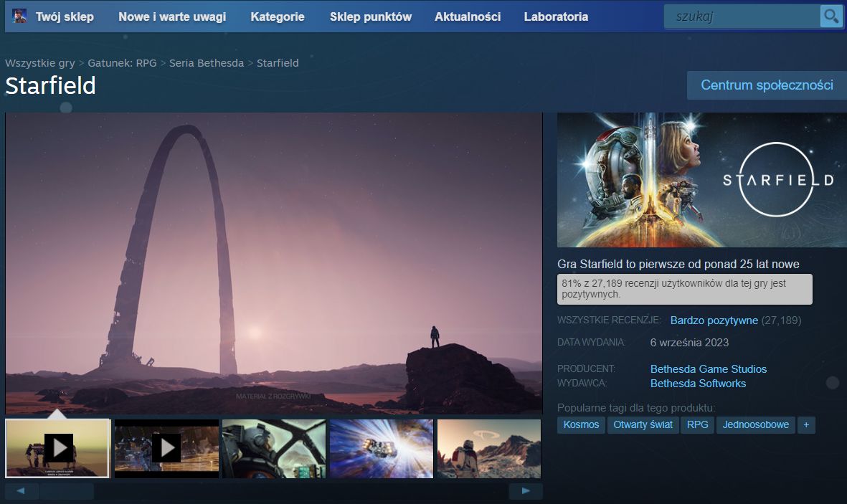Click the Starfield page title

[x=50, y=86]
